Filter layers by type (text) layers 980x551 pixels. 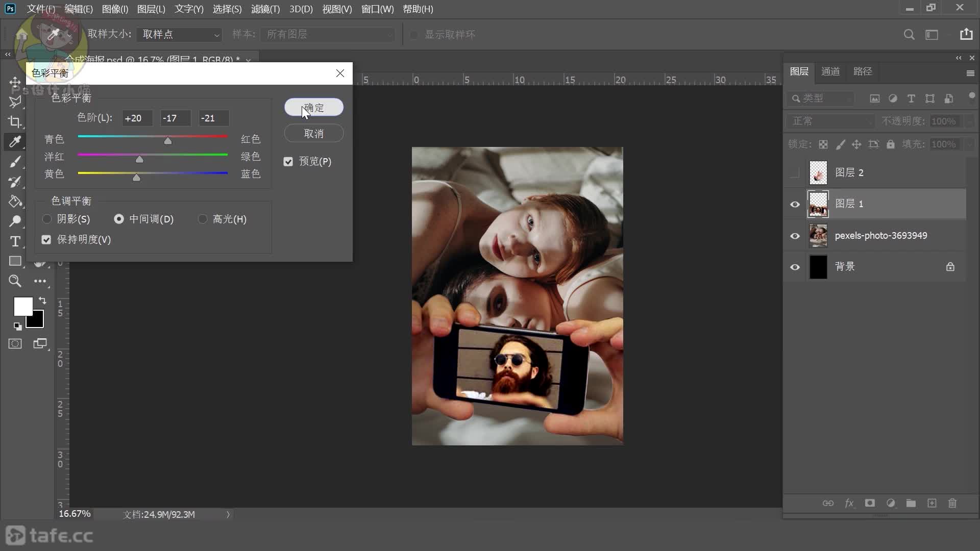click(x=911, y=98)
